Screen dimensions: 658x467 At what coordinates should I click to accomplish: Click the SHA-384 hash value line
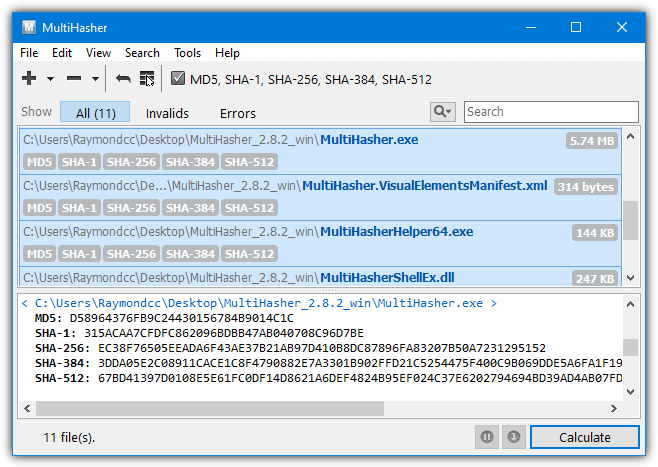(x=328, y=363)
